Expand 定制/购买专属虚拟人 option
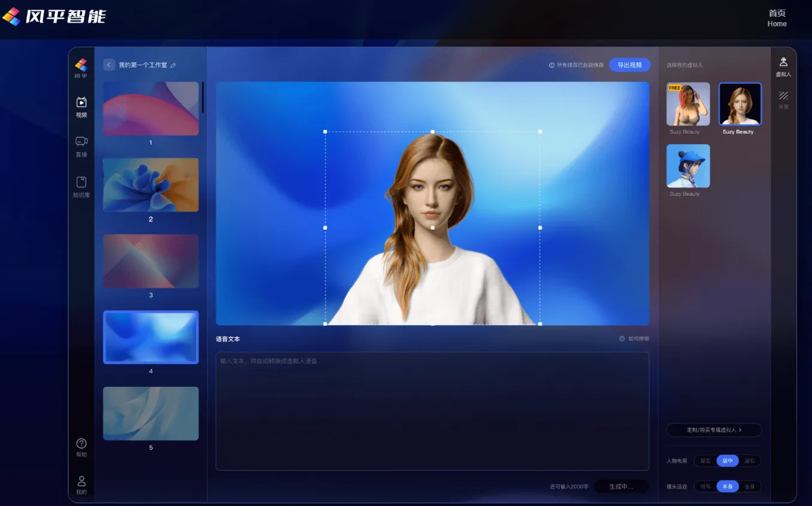812x506 pixels. [714, 430]
